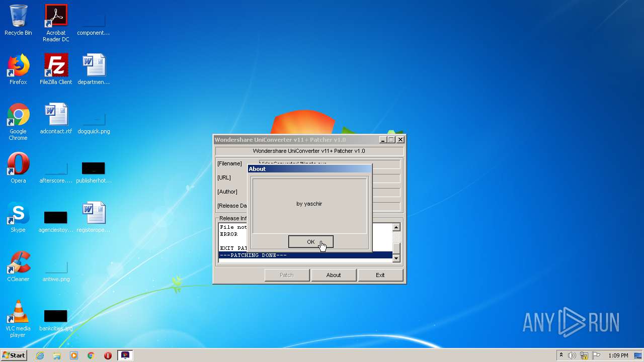Image resolution: width=644 pixels, height=362 pixels.
Task: Launch Google Chrome from desktop
Action: click(18, 122)
